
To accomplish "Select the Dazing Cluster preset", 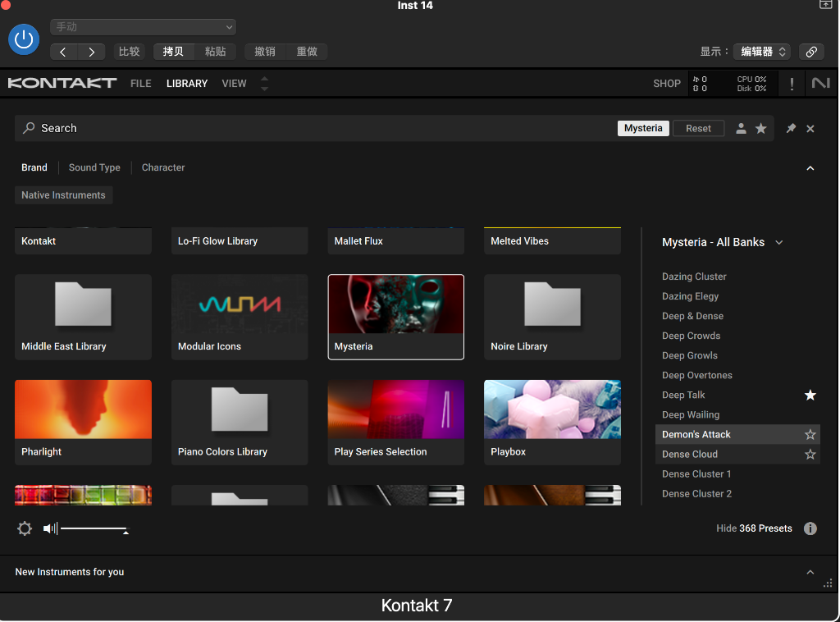I will [694, 277].
